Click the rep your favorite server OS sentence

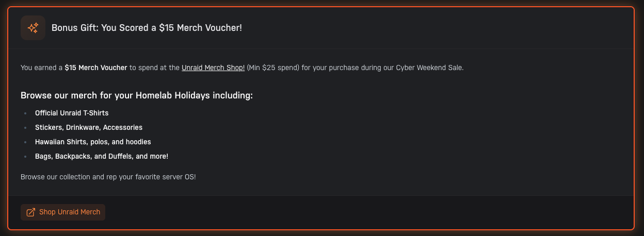click(108, 177)
